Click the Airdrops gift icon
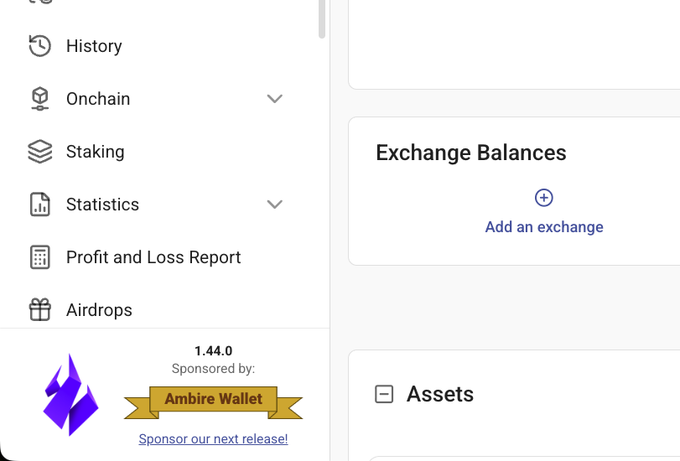 40,310
